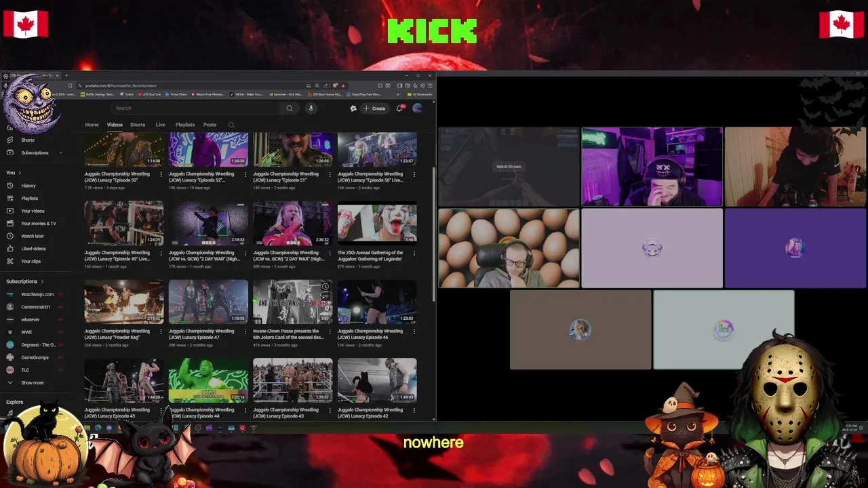Search within channel magnifier icon
This screenshot has height=488, width=868.
pos(231,125)
